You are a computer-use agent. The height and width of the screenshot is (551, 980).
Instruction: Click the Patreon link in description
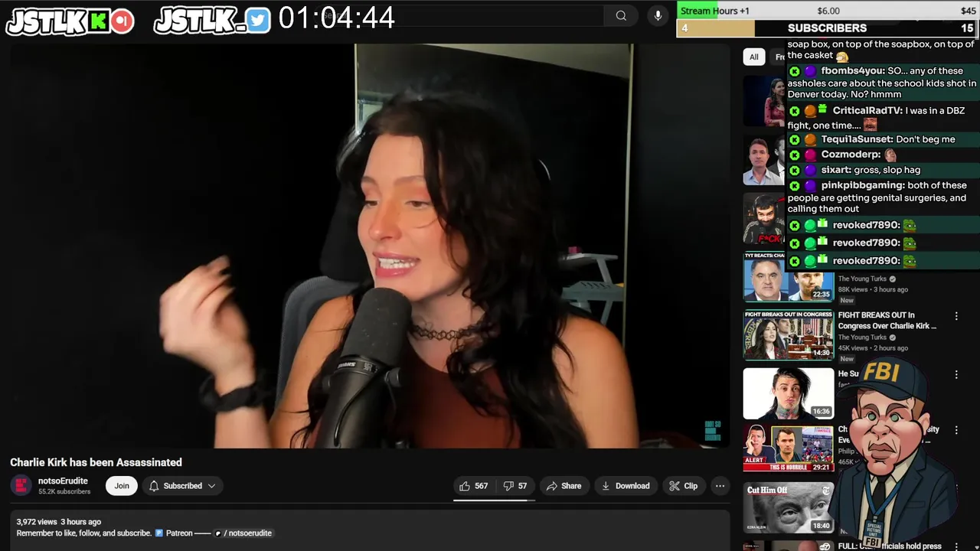click(x=178, y=533)
